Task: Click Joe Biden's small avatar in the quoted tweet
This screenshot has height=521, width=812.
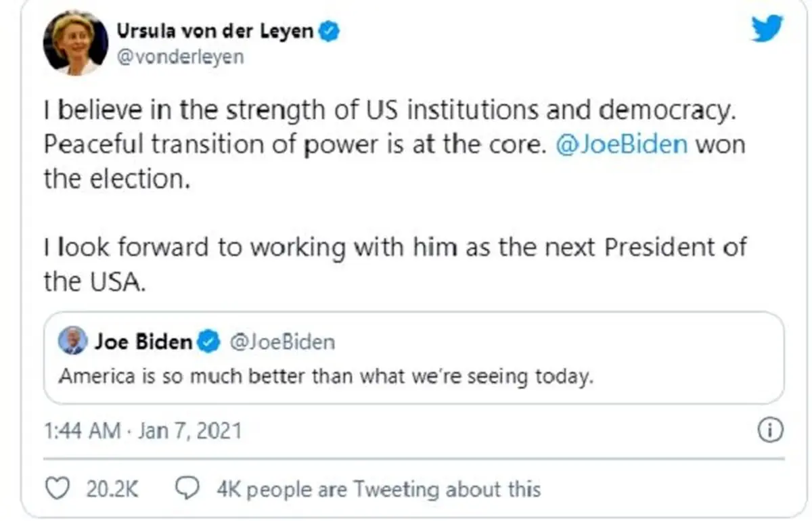Action: point(72,340)
